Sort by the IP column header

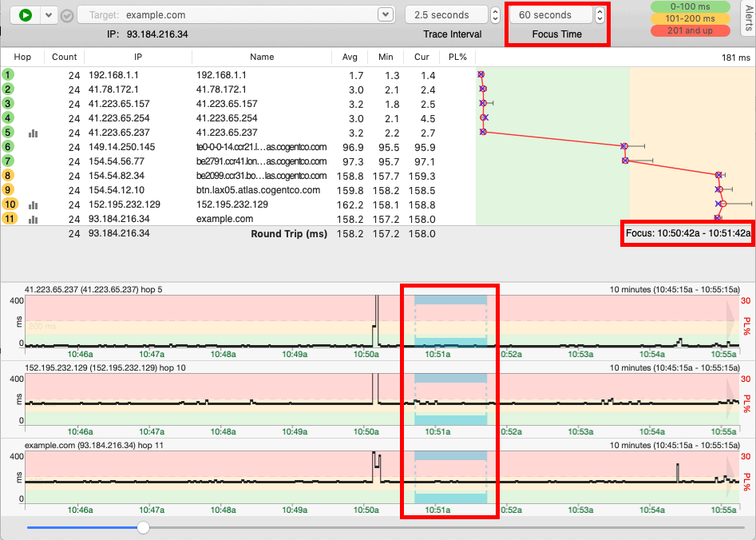pos(138,57)
